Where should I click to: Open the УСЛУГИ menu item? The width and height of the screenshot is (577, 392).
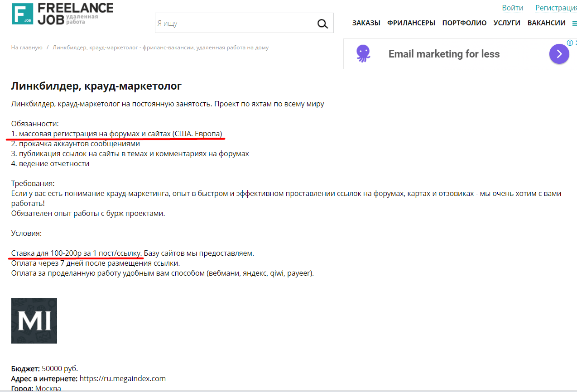coord(507,23)
